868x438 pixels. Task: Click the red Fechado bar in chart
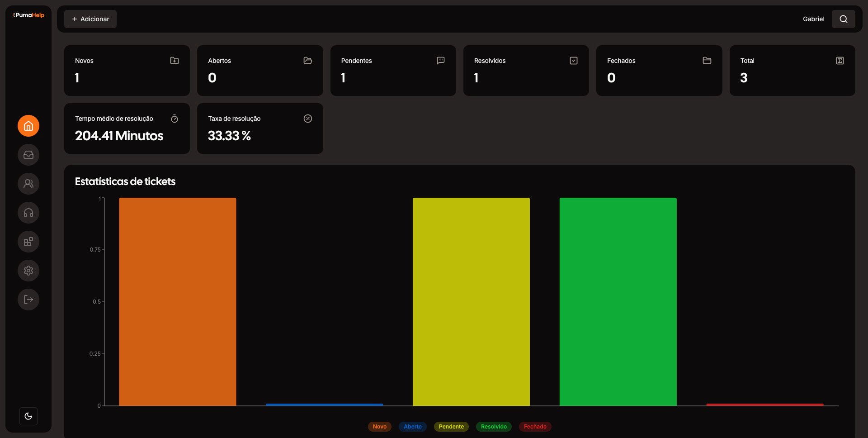(x=765, y=405)
